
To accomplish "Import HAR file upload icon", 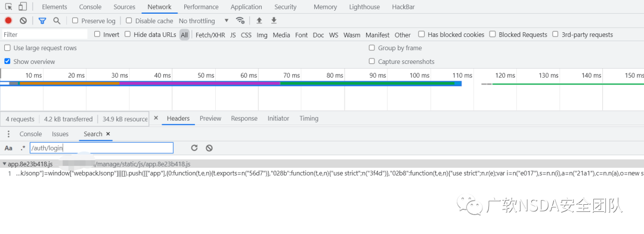I will coord(259,20).
